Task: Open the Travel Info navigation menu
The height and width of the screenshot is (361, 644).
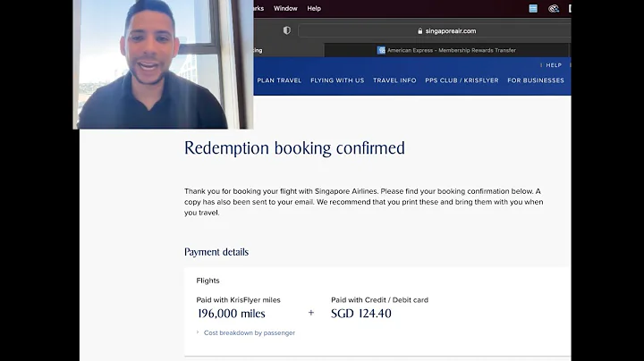Action: (x=394, y=80)
